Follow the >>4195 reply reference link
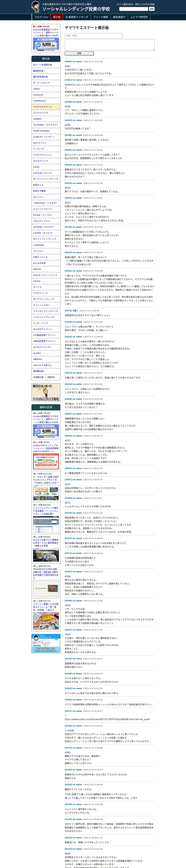Viewport: 186px width, 868px height. click(x=69, y=731)
